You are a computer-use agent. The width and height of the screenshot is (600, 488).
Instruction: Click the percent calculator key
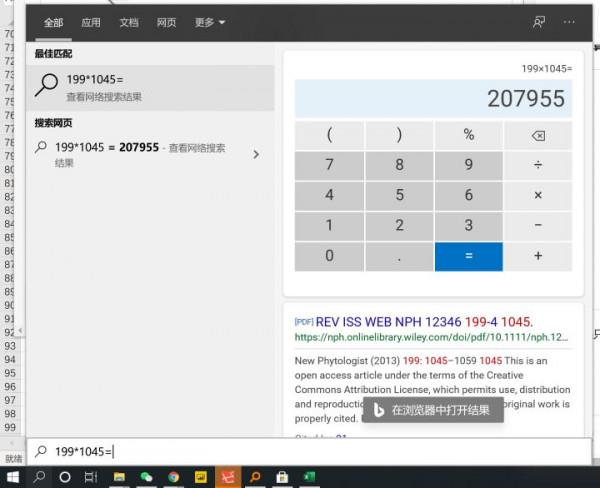click(469, 135)
